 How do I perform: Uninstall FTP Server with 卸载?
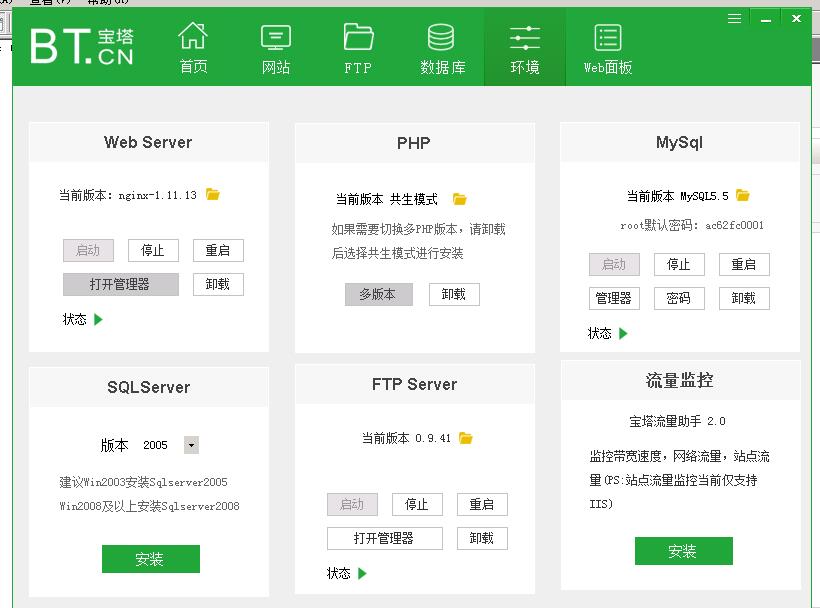482,538
